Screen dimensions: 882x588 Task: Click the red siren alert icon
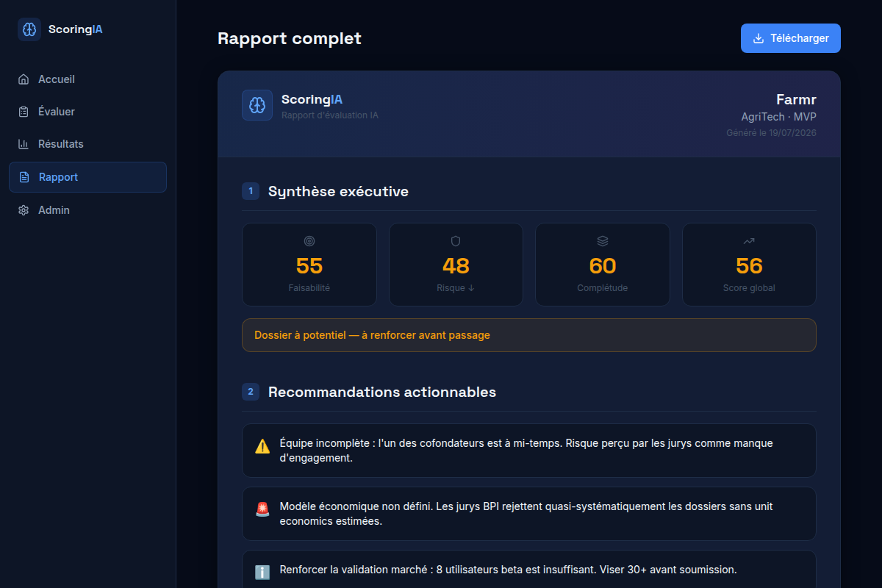pos(262,509)
